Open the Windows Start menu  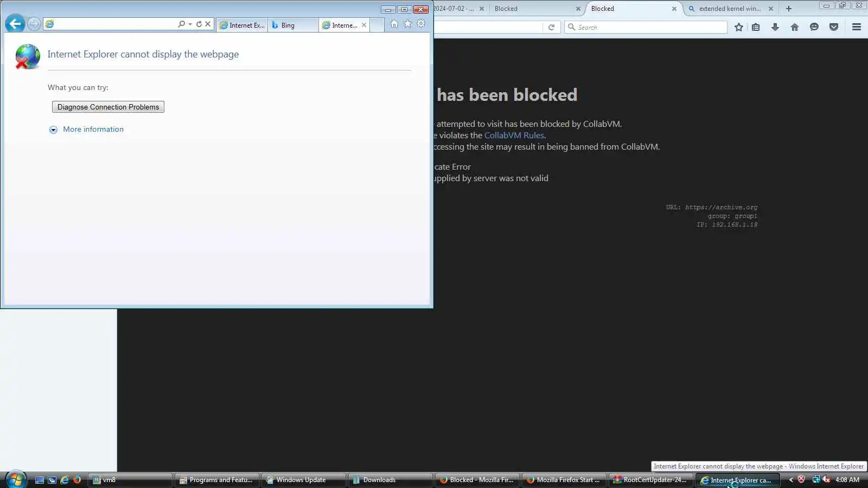point(16,480)
